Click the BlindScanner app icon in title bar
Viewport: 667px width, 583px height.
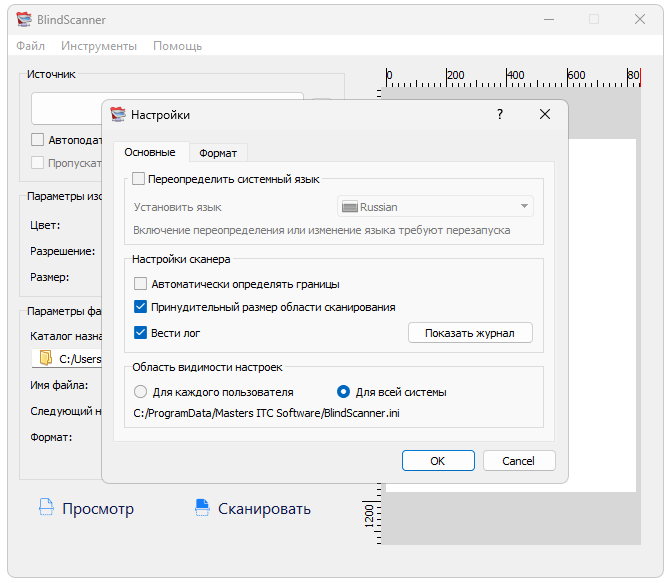coord(24,20)
